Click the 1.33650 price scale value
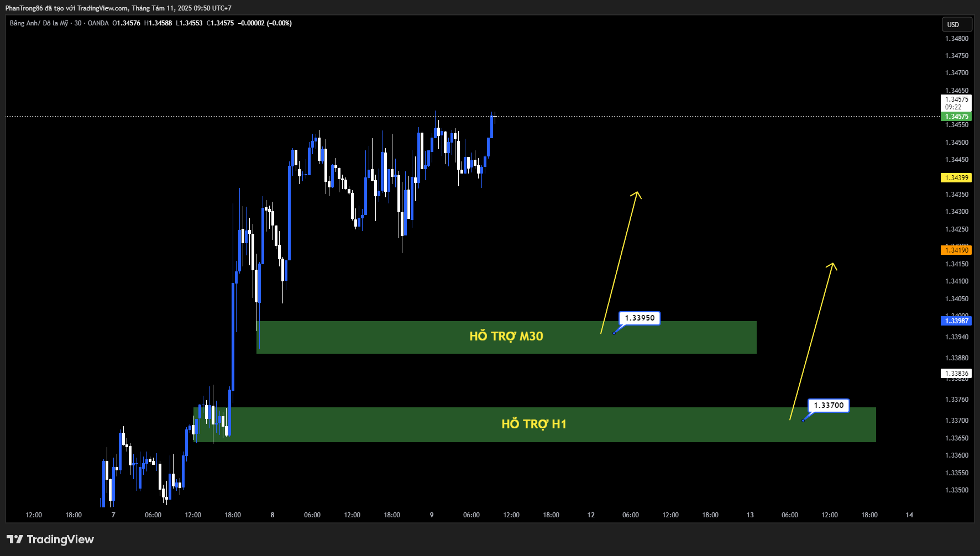 (957, 438)
